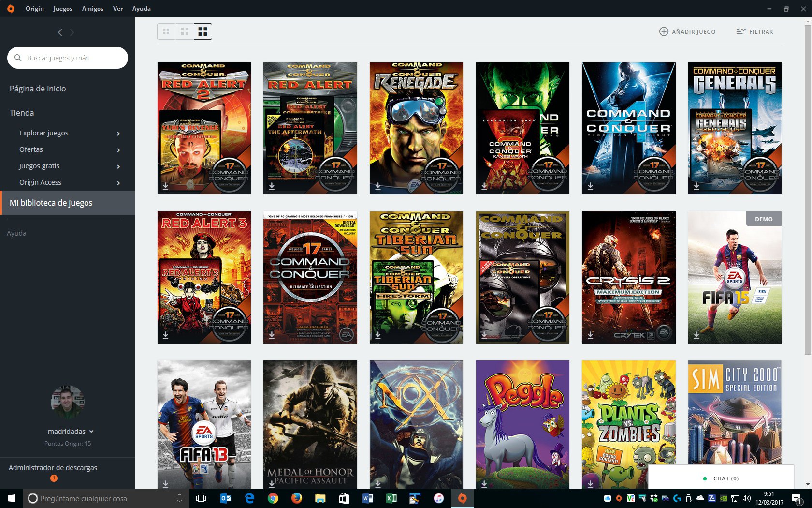Expand the Origin Access submenu
The image size is (812, 508).
tap(118, 183)
